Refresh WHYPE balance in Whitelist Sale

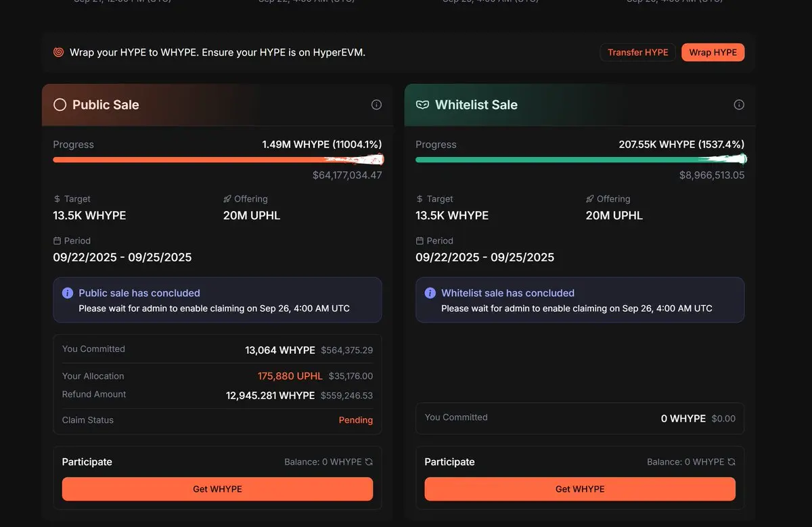tap(731, 462)
